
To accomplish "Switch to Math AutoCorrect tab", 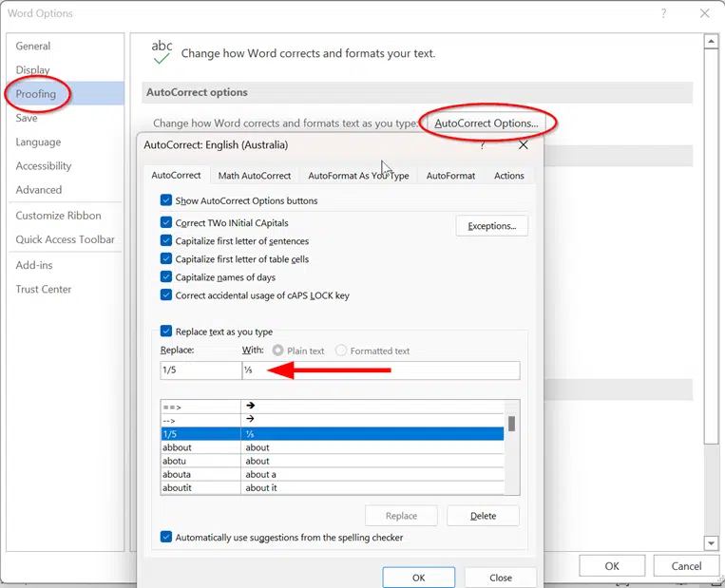I will click(255, 176).
